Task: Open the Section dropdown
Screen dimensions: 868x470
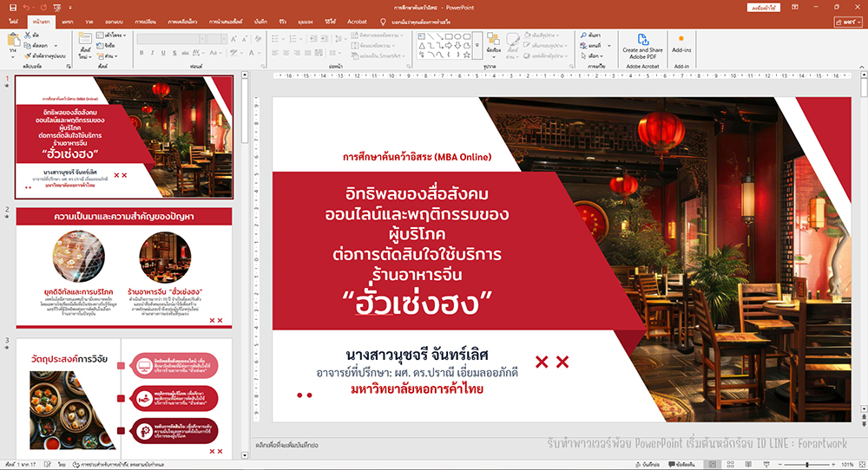Action: (108, 55)
